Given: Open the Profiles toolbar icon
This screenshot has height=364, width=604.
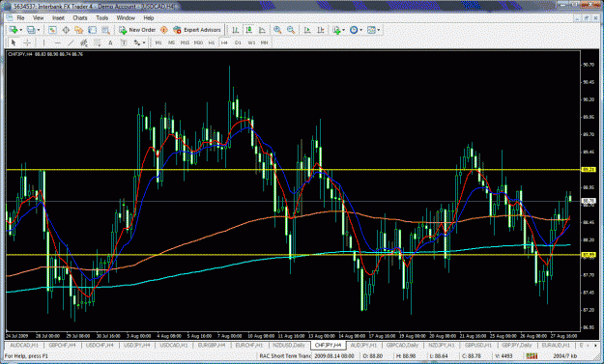Looking at the screenshot, I should click(x=31, y=30).
